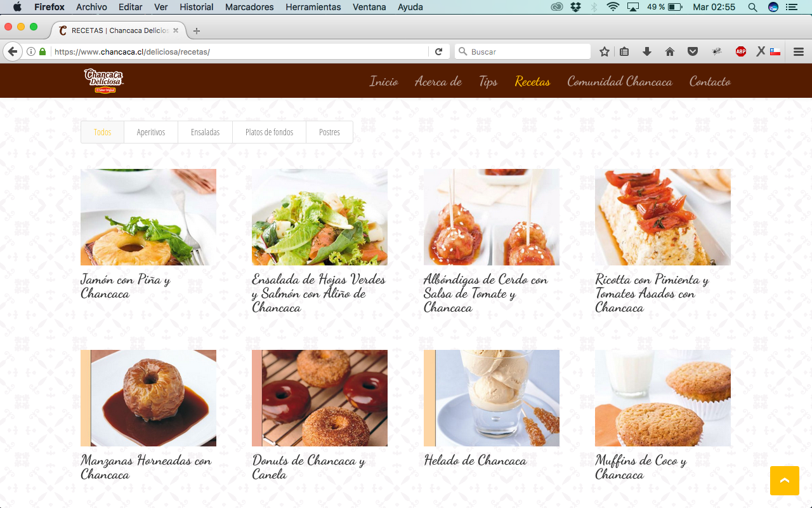Viewport: 812px width, 508px height.
Task: Open the Firefox hamburger menu
Action: [x=799, y=51]
